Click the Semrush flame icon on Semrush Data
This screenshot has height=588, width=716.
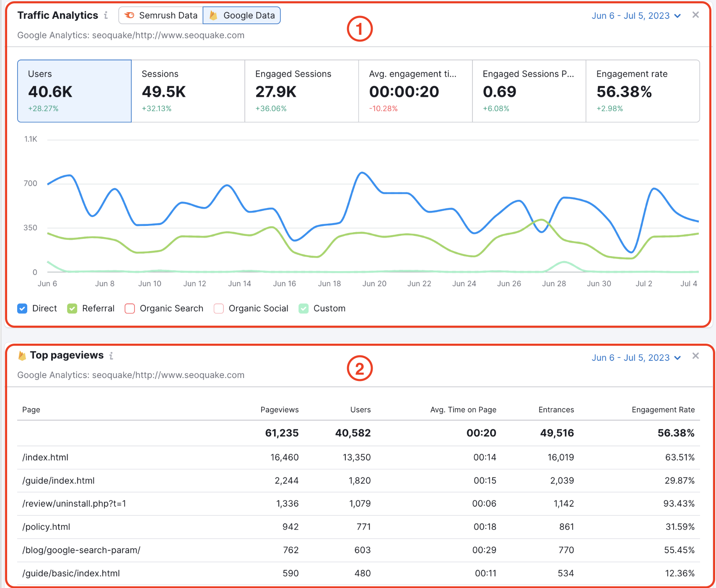tap(130, 15)
